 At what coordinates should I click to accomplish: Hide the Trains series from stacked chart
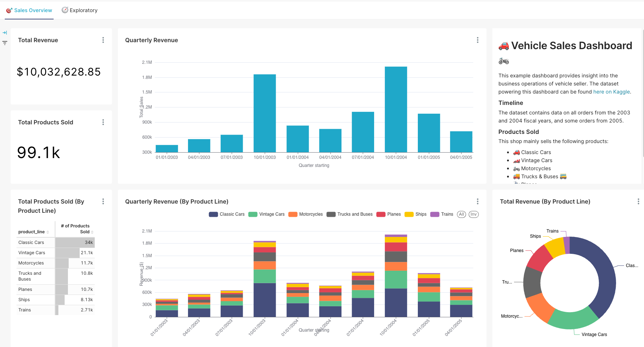point(447,214)
